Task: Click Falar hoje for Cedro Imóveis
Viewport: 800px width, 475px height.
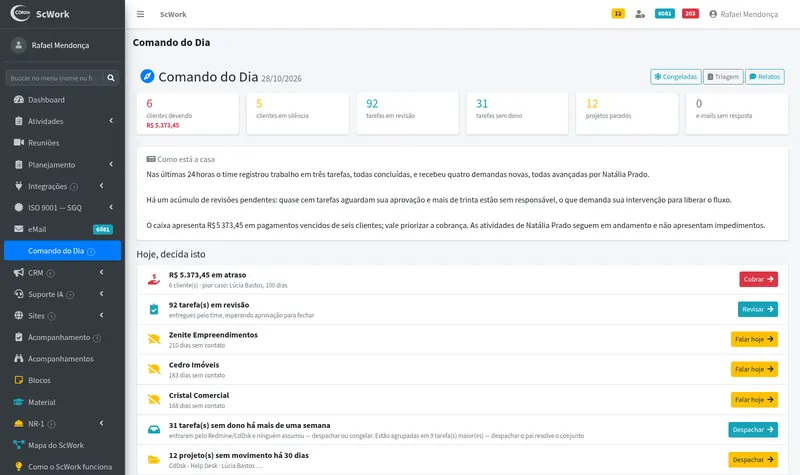Action: point(754,369)
